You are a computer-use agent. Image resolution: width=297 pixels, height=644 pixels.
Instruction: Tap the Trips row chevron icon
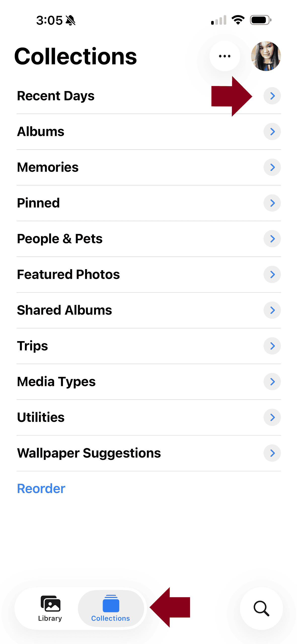click(272, 346)
